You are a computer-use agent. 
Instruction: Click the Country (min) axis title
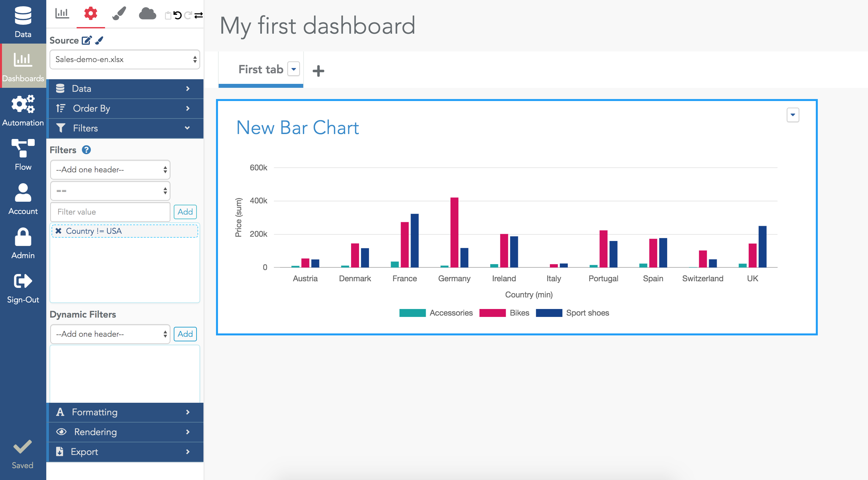click(x=529, y=295)
